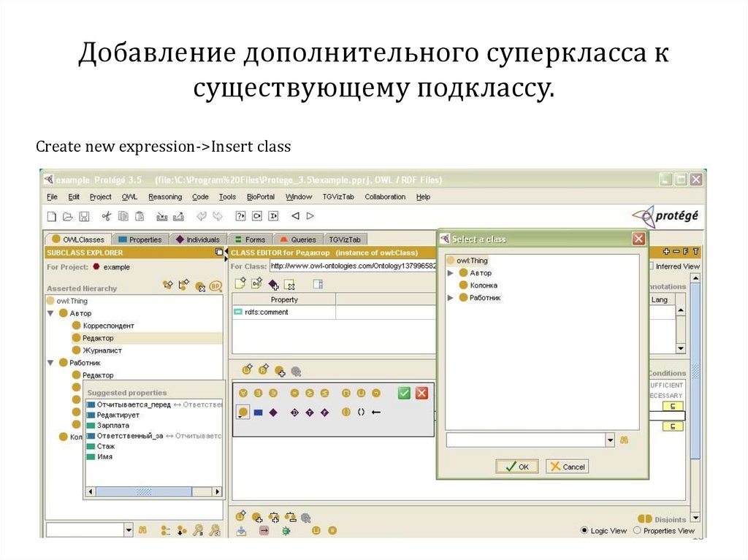Toggle the Inferred View checkbox
This screenshot has width=748, height=560.
pyautogui.click(x=652, y=266)
